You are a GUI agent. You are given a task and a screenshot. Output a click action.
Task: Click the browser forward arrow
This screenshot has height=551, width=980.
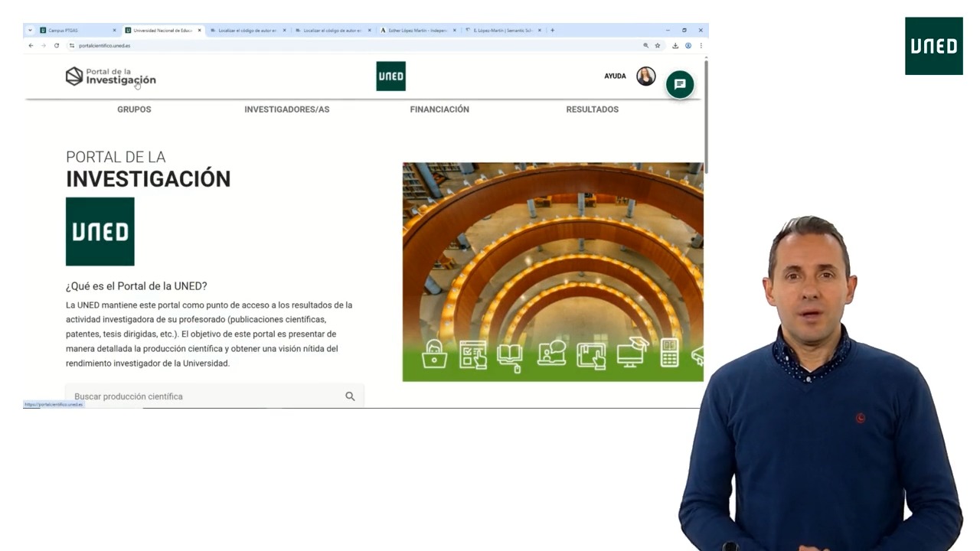tap(44, 45)
